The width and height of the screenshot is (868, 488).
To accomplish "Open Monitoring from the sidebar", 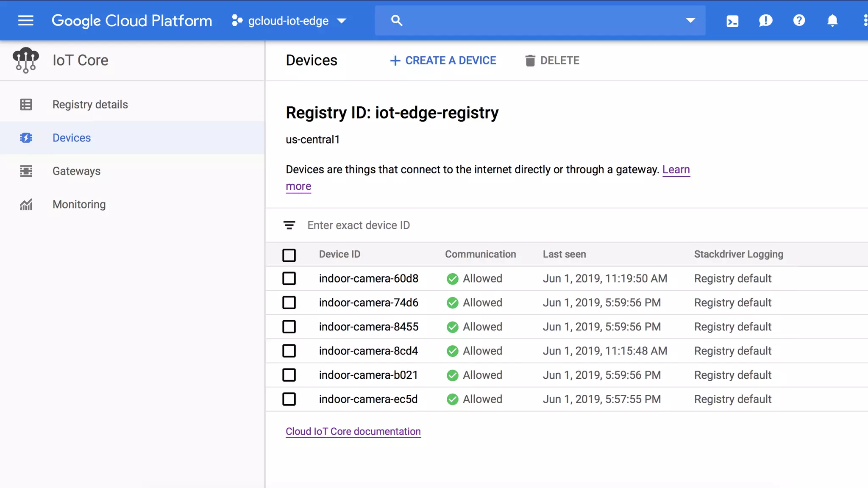I will (79, 205).
